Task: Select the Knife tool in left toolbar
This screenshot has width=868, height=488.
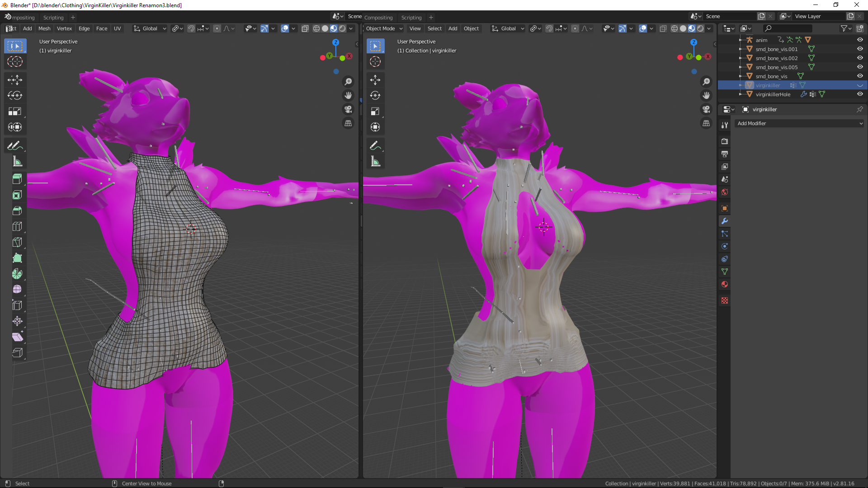Action: coord(17,242)
